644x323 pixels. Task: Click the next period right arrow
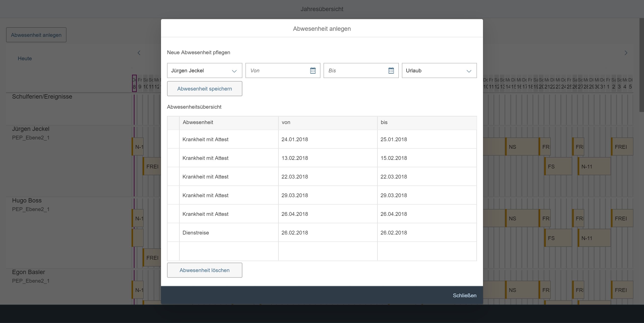coord(626,53)
